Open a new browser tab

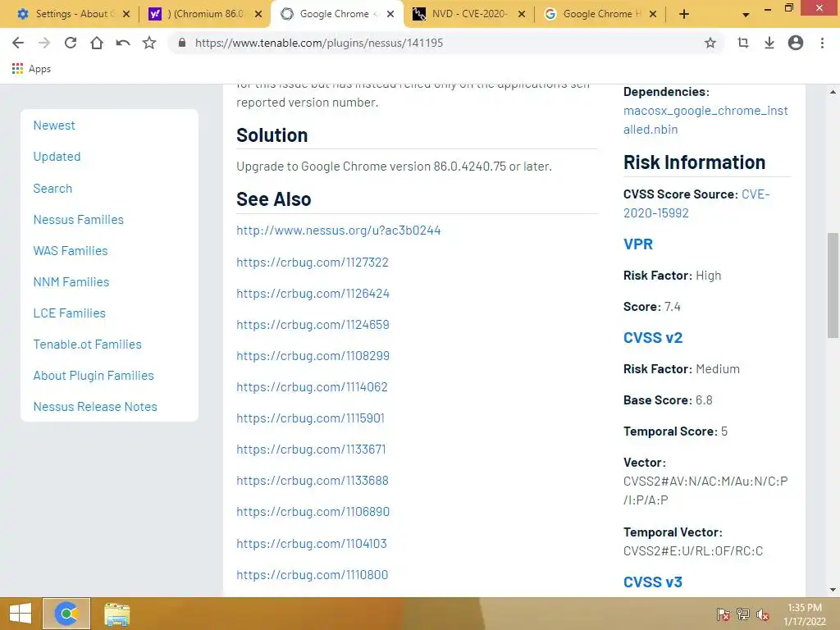point(684,14)
